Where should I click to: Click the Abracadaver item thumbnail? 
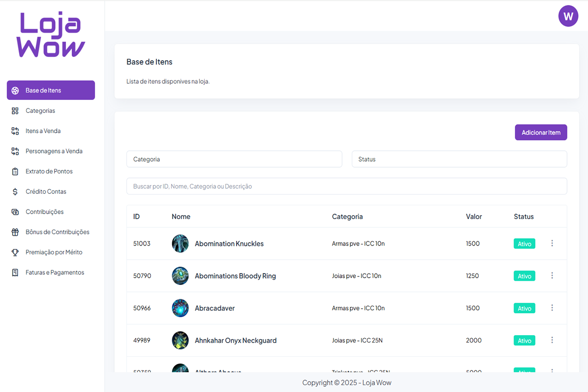pos(180,308)
